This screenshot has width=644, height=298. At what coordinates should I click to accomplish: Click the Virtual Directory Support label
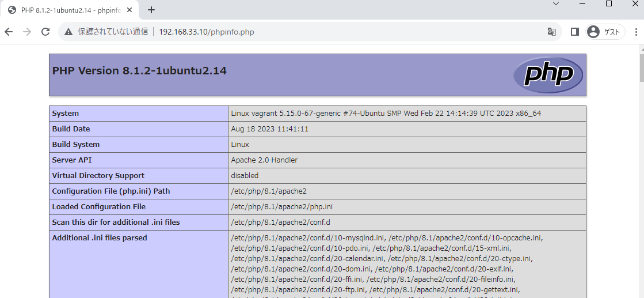point(98,176)
